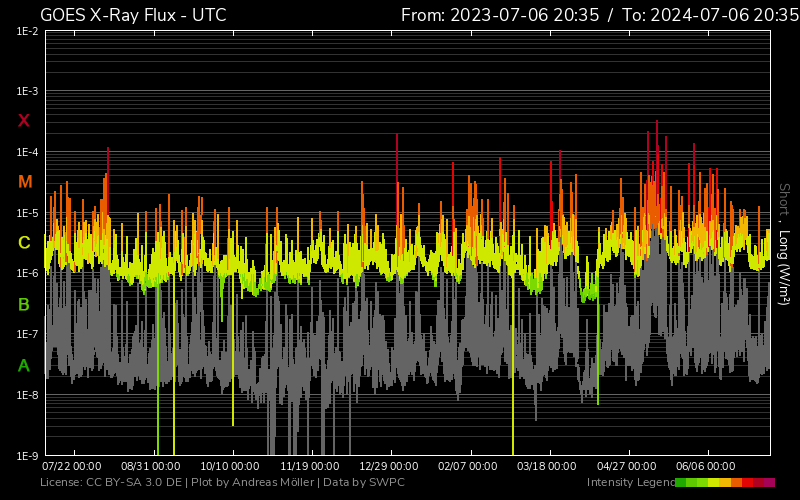Select the 03/18 00:00 time axis label

pos(548,466)
